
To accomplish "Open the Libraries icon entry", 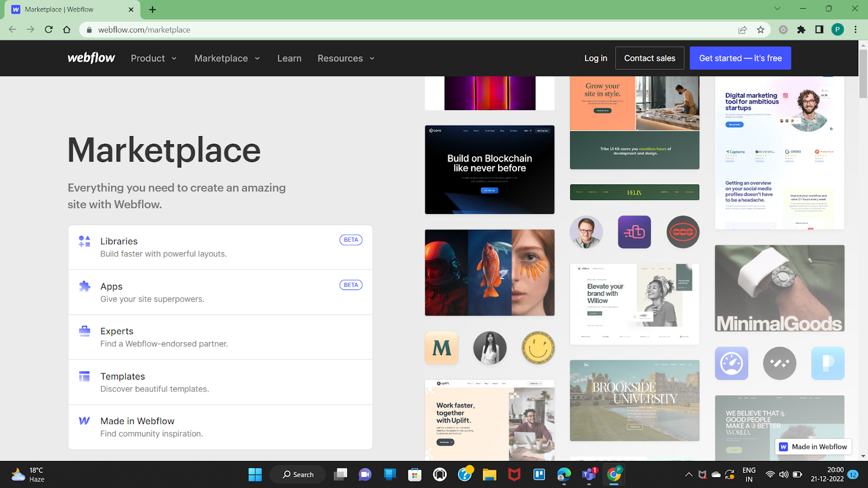I will click(x=85, y=241).
